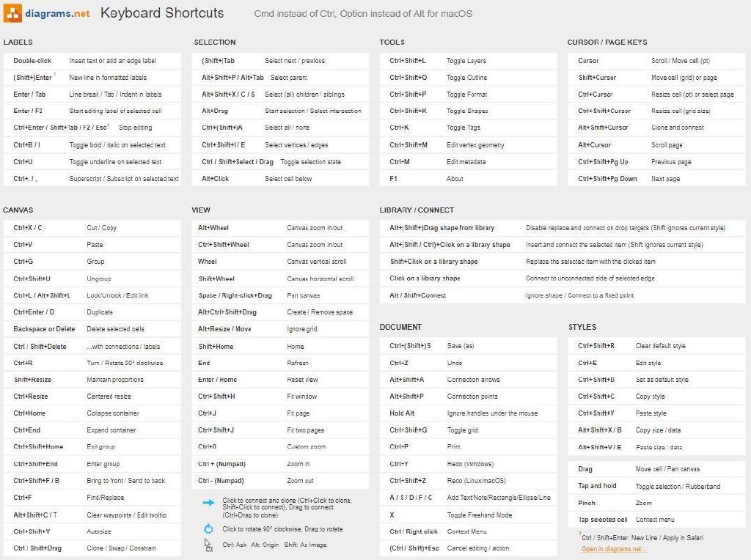Select the Ctrl+Shift+P Toggle Format row

466,95
